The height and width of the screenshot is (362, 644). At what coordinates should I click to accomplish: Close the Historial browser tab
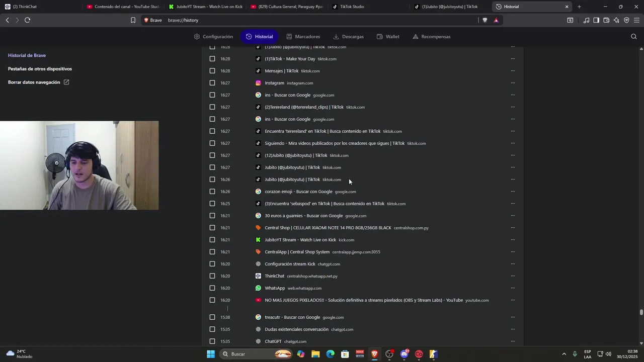coord(567,7)
